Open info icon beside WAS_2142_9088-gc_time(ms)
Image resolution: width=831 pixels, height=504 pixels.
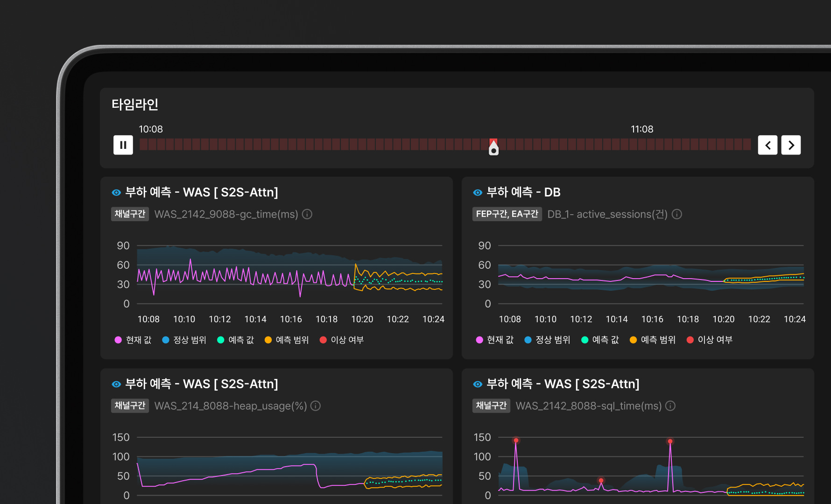[307, 214]
